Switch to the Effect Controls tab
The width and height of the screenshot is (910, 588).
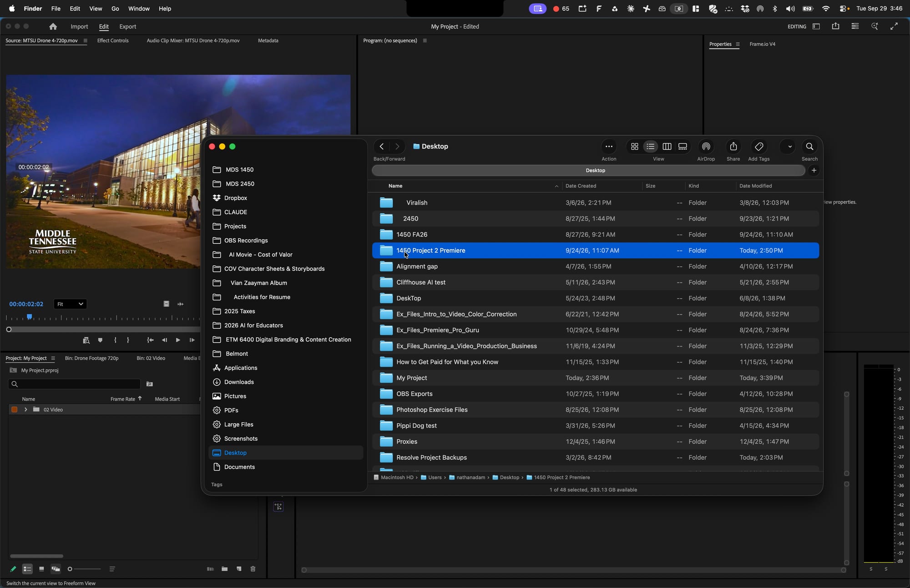coord(113,40)
